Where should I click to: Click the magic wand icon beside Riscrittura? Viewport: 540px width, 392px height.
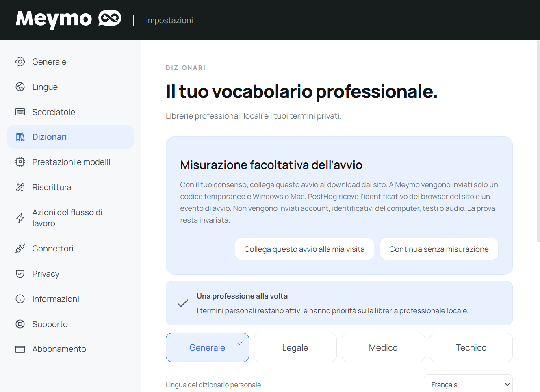point(20,187)
